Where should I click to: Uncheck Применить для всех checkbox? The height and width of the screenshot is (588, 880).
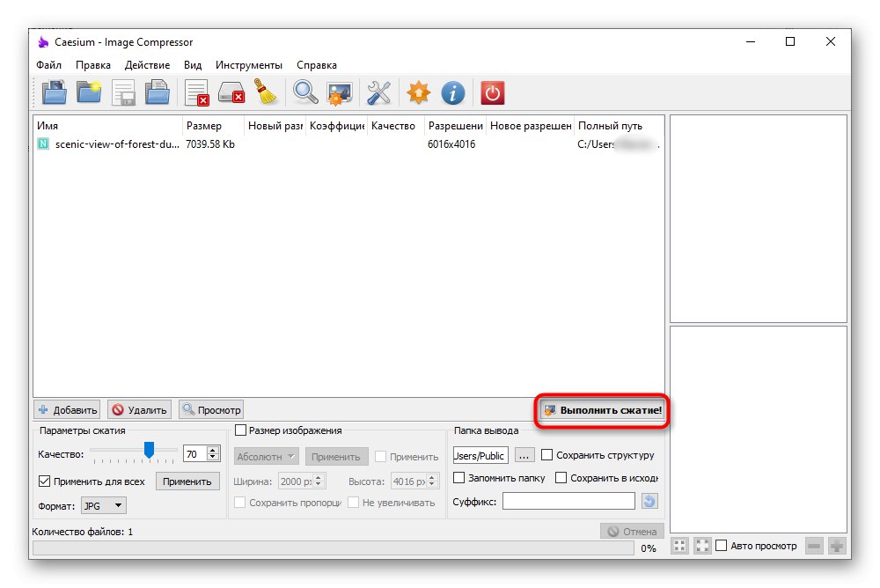click(44, 481)
